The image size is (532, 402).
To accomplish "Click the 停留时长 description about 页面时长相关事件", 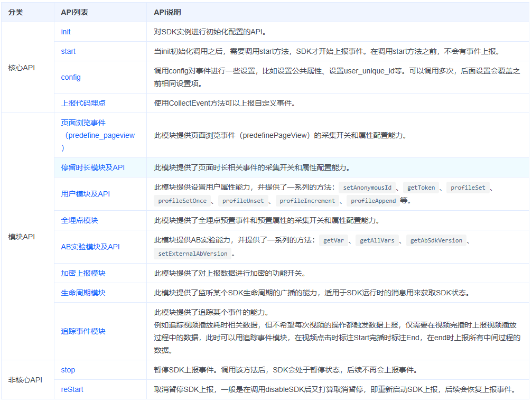I will click(x=252, y=167).
